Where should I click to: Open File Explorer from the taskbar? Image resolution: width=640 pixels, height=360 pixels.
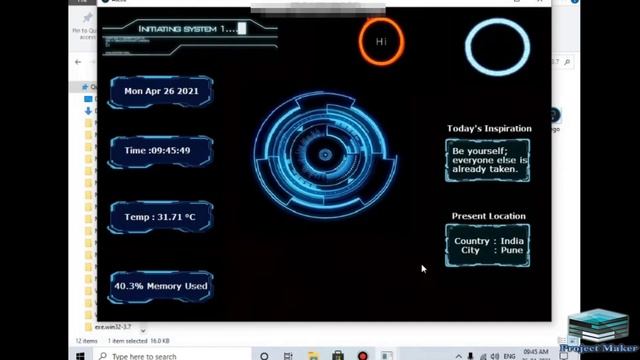313,356
